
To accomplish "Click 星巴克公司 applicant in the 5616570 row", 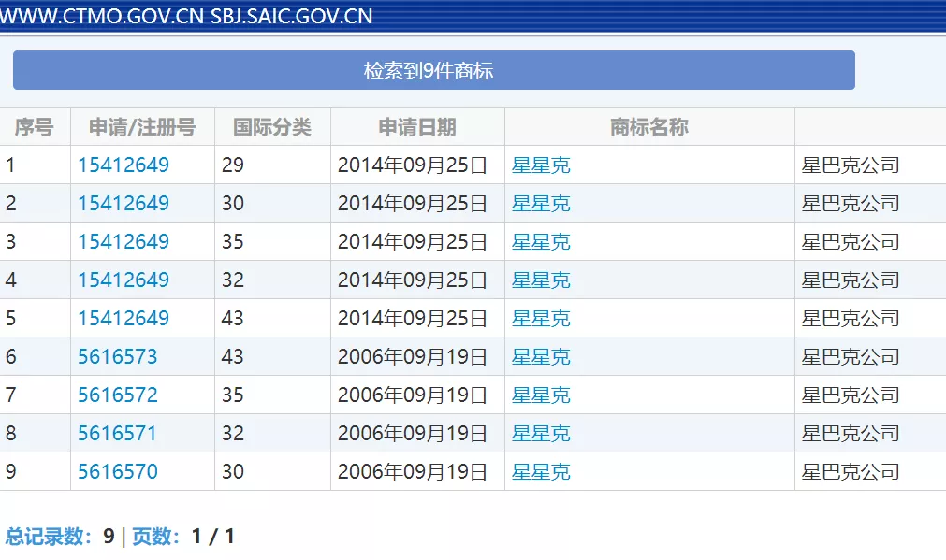I will [x=851, y=471].
